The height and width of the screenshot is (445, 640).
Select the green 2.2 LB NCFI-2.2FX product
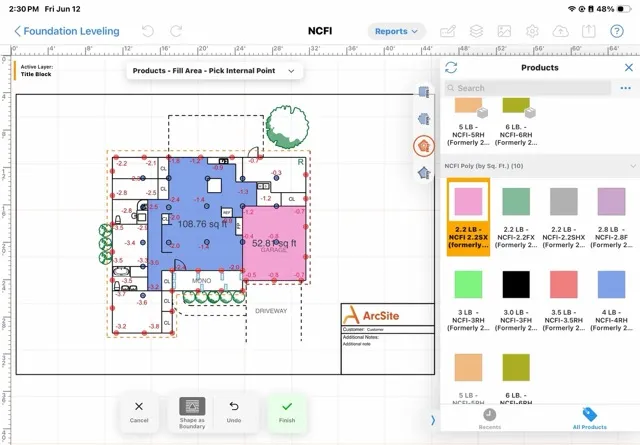pyautogui.click(x=516, y=218)
